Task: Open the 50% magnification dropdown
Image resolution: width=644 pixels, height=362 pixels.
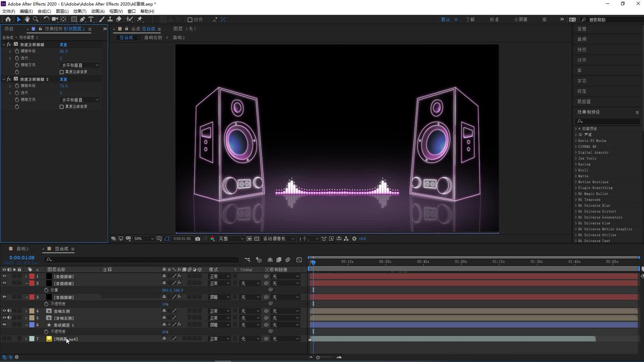Action: tap(144, 239)
